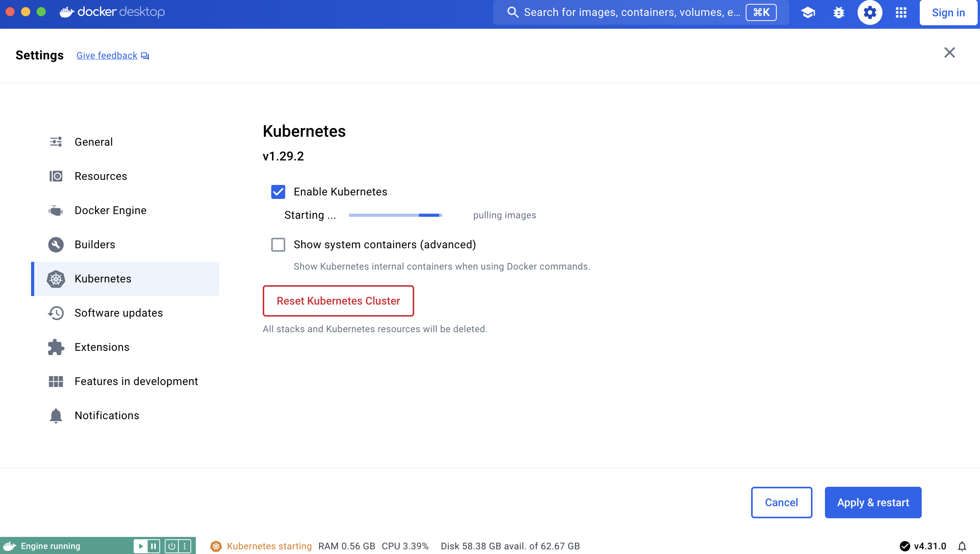Open Docker Engine settings section
This screenshot has width=980, height=554.
[125, 211]
